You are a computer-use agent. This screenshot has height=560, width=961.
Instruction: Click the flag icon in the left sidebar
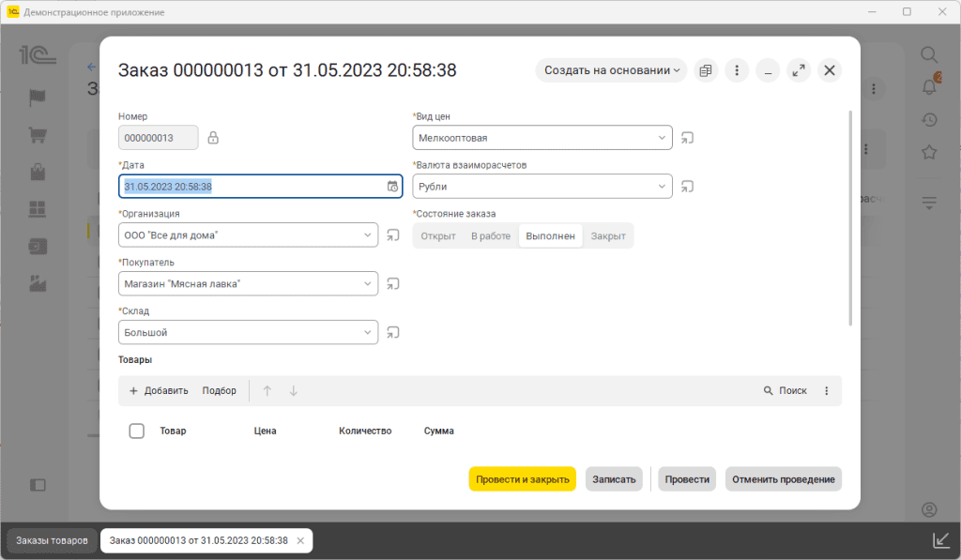tap(38, 98)
